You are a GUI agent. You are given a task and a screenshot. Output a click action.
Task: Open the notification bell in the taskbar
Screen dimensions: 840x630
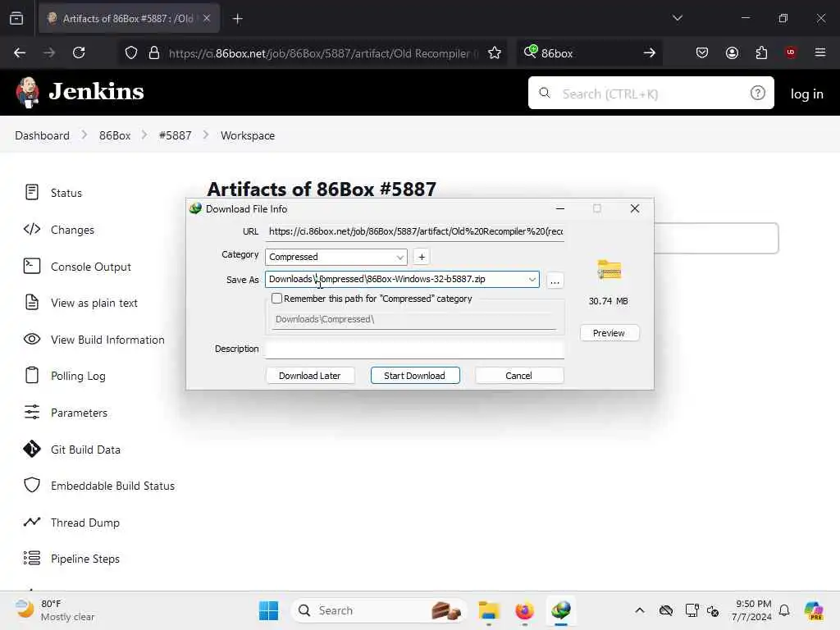point(784,610)
